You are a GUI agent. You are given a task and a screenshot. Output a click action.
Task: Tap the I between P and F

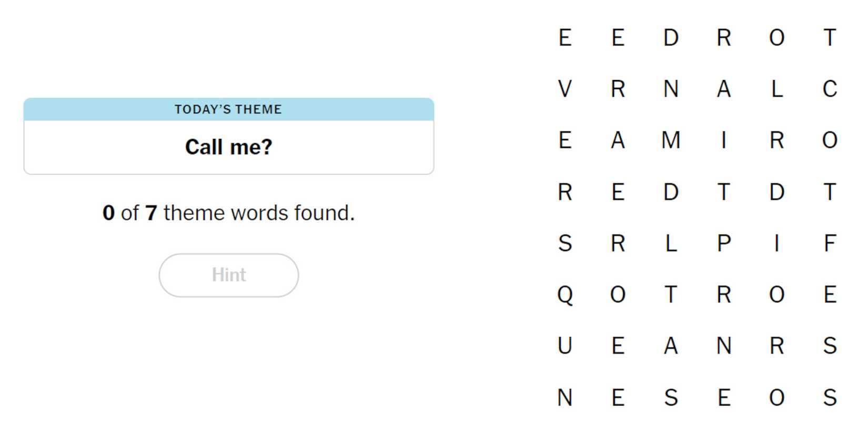(777, 243)
